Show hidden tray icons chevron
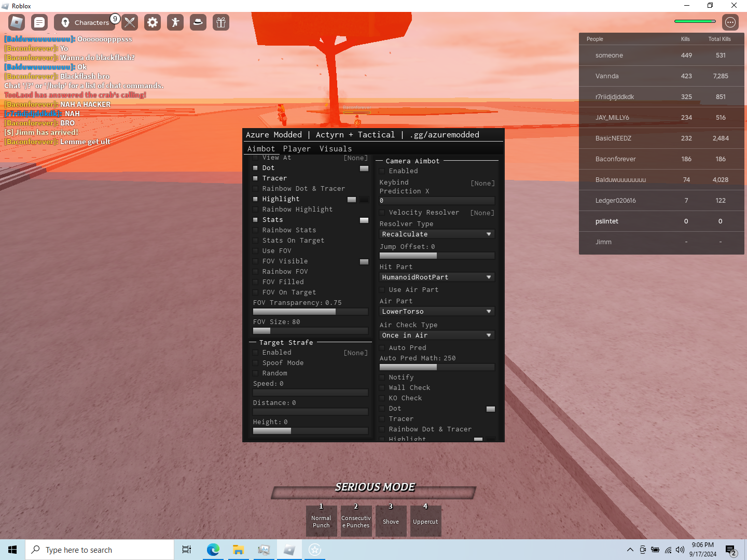 tap(630, 550)
